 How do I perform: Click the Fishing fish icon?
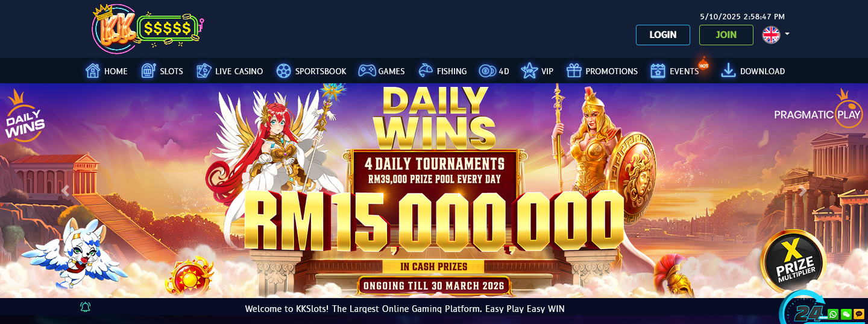426,71
